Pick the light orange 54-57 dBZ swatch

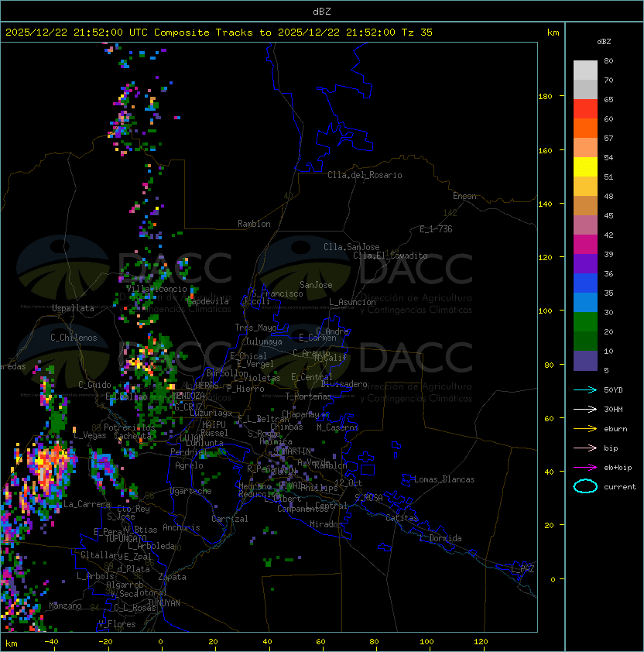[585, 148]
